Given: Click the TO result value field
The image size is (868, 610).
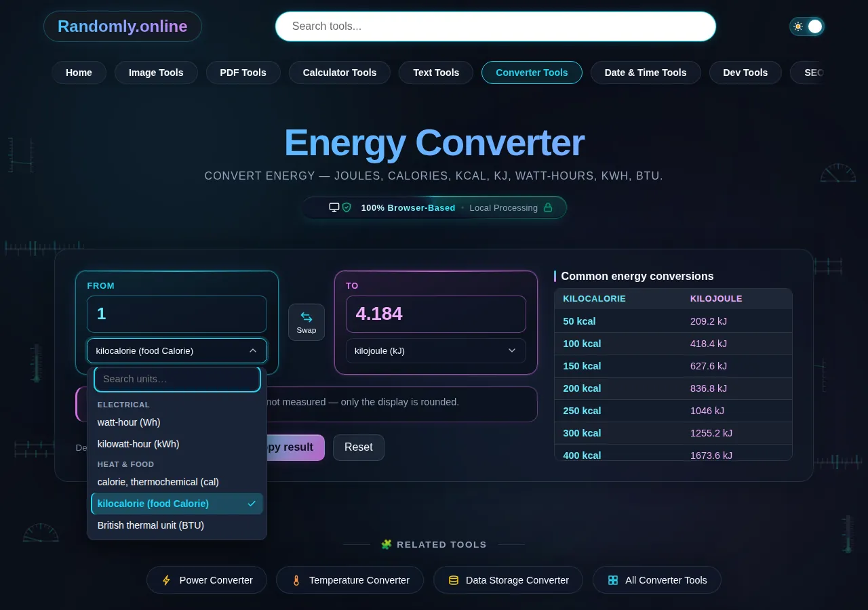Looking at the screenshot, I should [436, 314].
